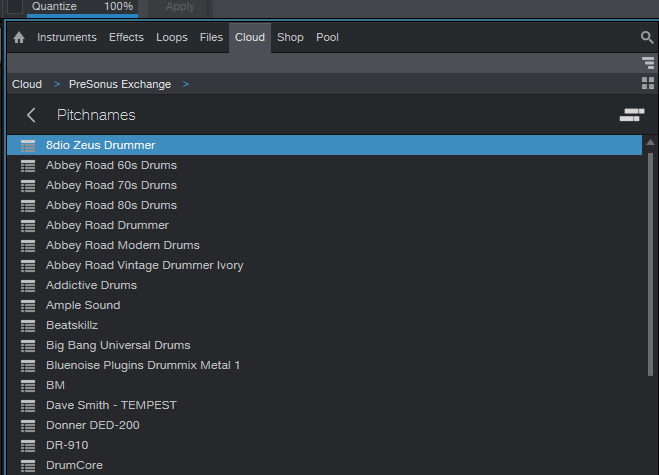
Task: Select Ample Sound entry
Action: (x=324, y=306)
